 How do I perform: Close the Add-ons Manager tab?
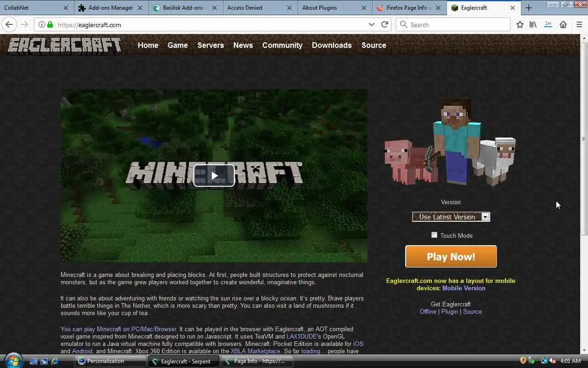tap(140, 8)
